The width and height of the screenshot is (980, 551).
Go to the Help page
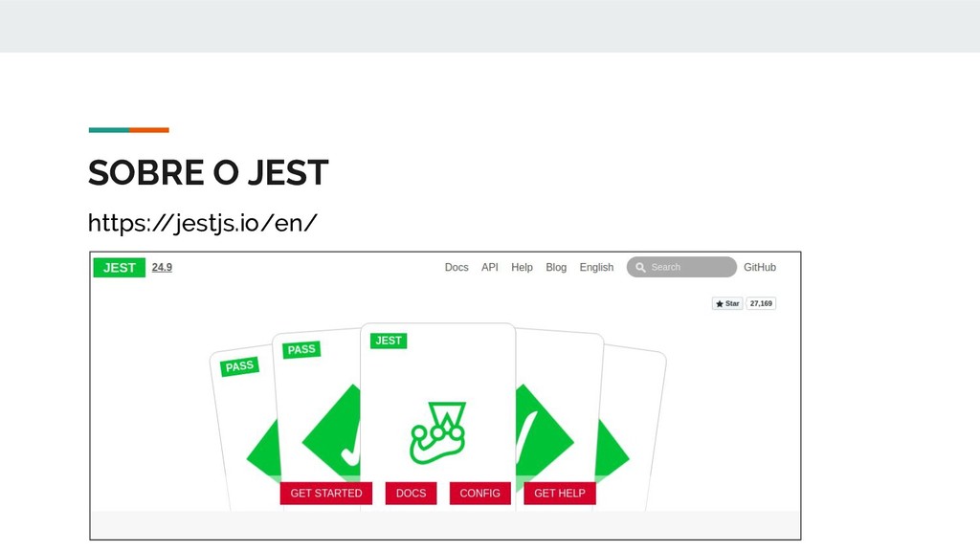click(522, 268)
